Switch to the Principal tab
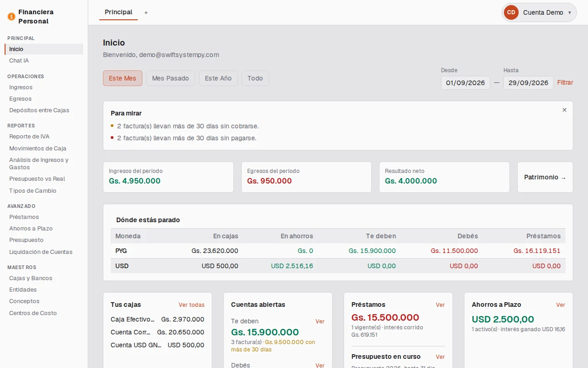The image size is (588, 368). [x=119, y=12]
